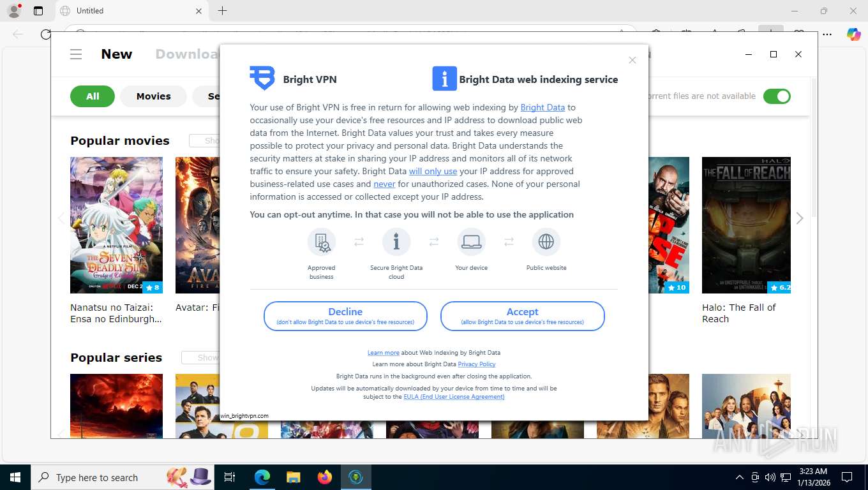The height and width of the screenshot is (490, 868).
Task: Refresh the browser page
Action: (45, 34)
